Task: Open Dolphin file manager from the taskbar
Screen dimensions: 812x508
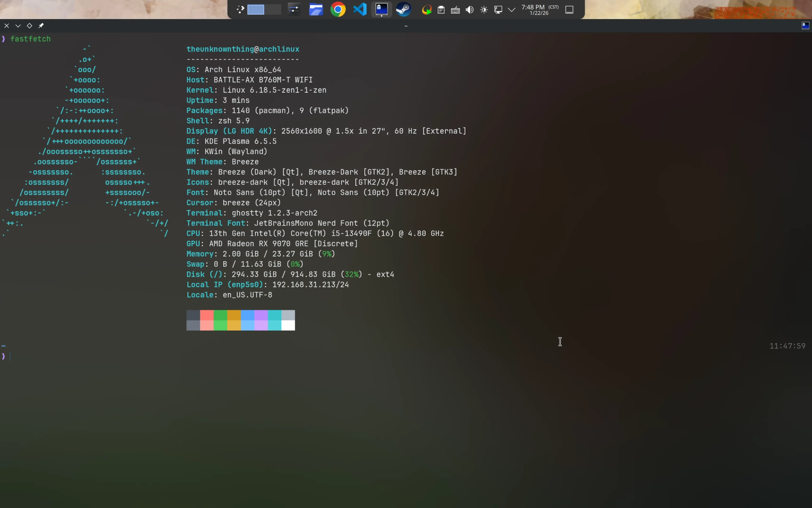Action: pos(316,9)
